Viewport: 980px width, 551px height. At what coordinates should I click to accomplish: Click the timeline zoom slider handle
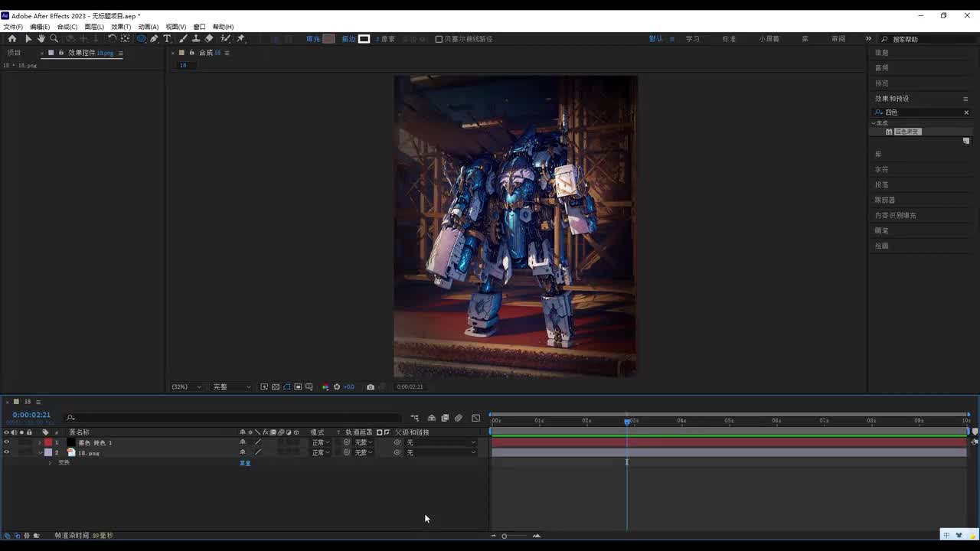coord(504,536)
